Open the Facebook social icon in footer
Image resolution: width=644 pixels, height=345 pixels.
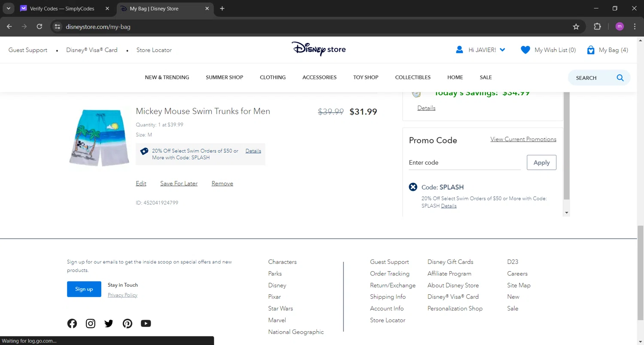pos(72,324)
